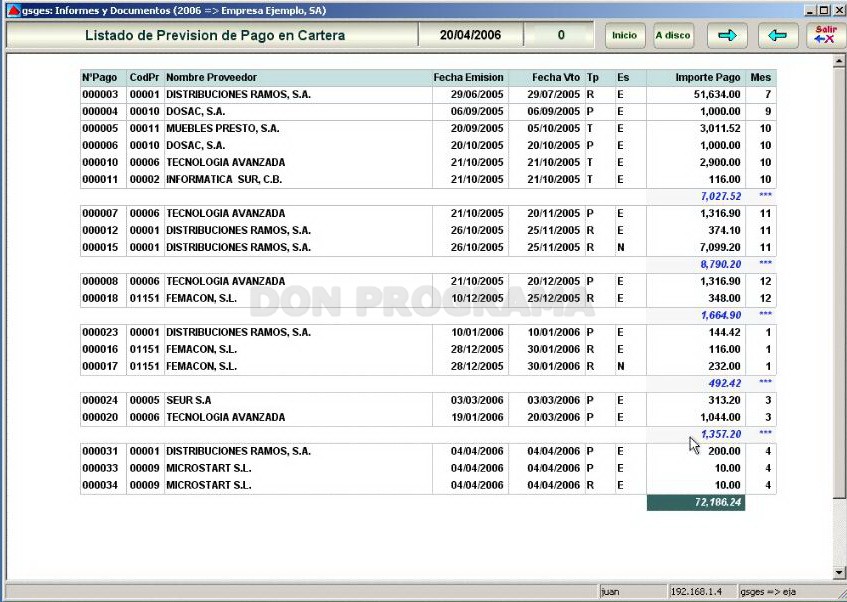This screenshot has height=602, width=847.
Task: Click the subtotal 8,790.20 for month 11
Action: 721,264
